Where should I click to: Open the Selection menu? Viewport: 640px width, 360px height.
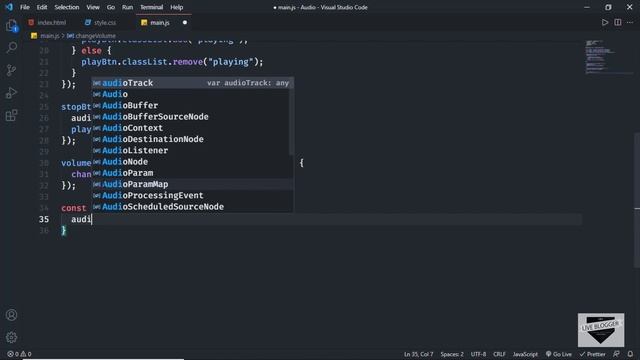67,7
